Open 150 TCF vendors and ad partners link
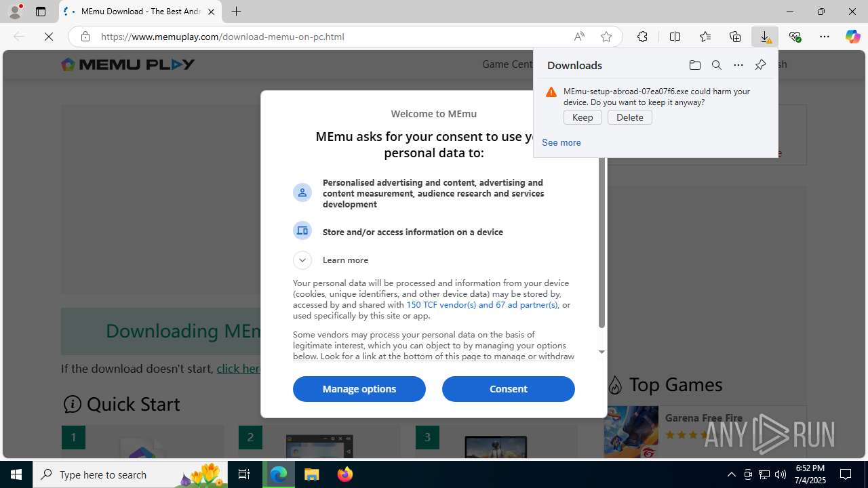 point(481,305)
